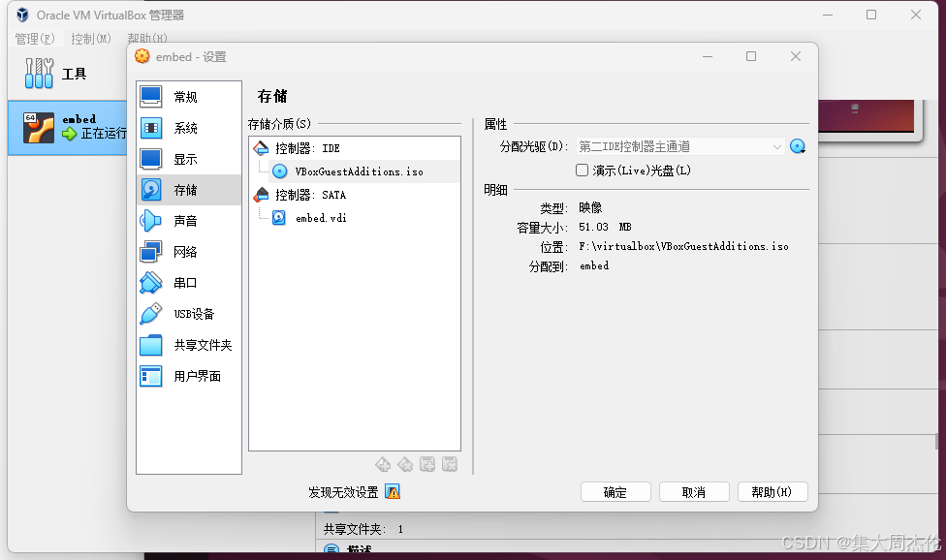Open the 网络 (Network) settings category
The width and height of the screenshot is (946, 560).
point(189,252)
